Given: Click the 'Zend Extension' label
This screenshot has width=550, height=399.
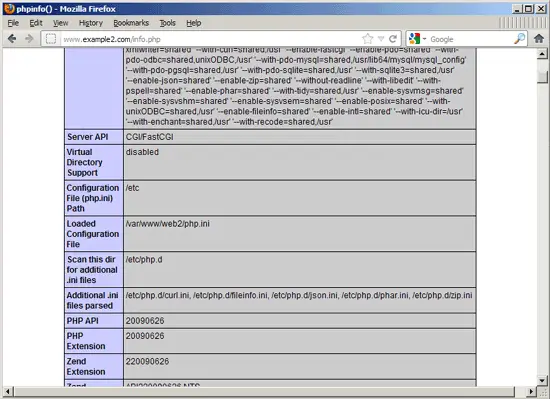Looking at the screenshot, I should 94,366.
